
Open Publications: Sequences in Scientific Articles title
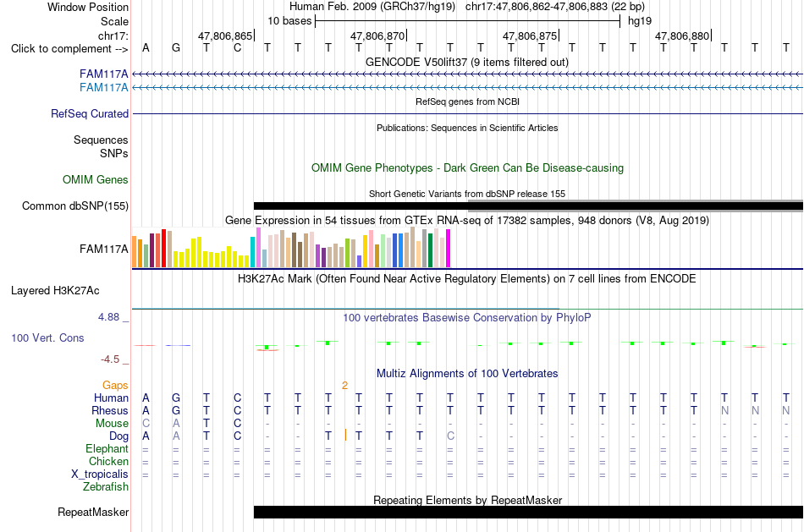(x=467, y=128)
